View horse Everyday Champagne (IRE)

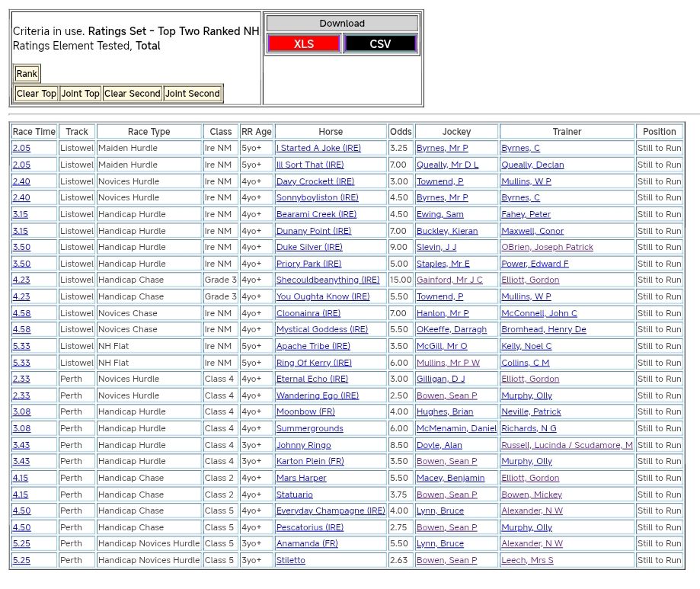(x=331, y=511)
